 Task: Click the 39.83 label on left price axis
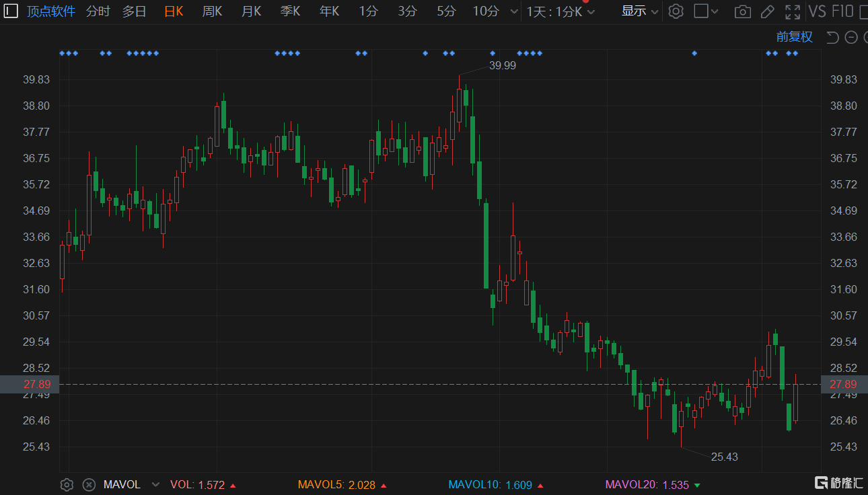[36, 79]
